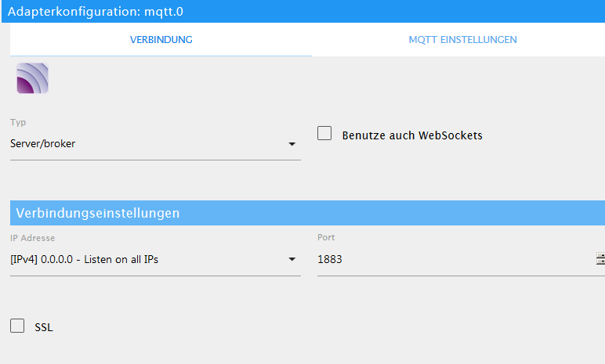Click the Benutze auch WebSockets label
Screen dimensions: 605x364
click(x=412, y=135)
